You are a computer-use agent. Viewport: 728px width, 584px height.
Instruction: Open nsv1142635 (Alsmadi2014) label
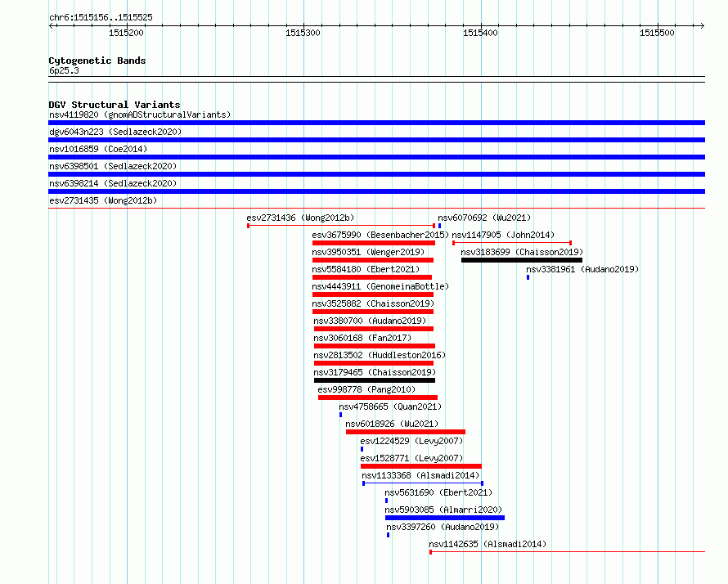click(488, 544)
